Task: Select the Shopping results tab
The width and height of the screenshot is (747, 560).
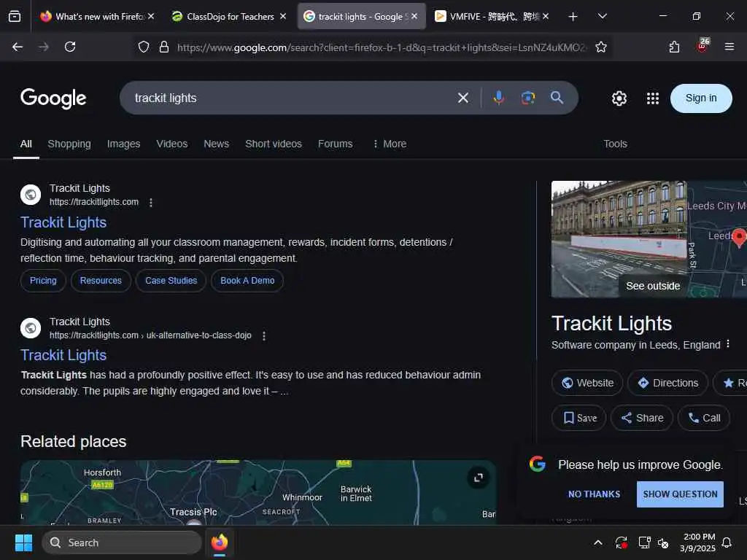Action: (x=69, y=144)
